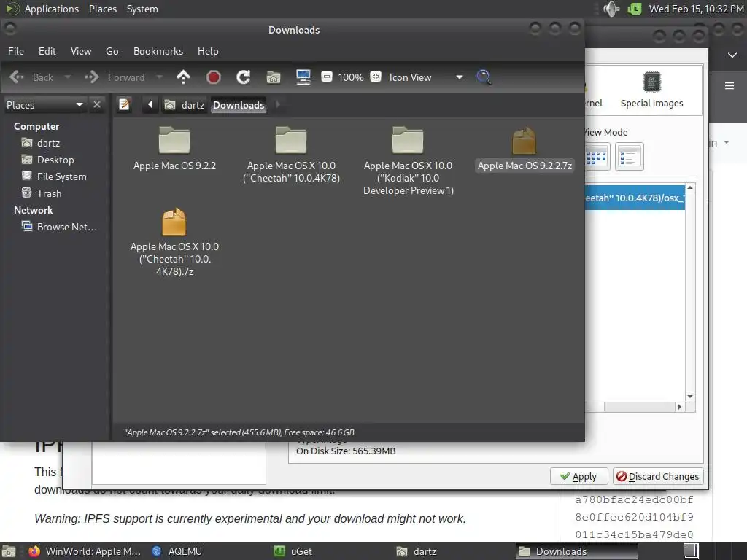Open the search magnifier icon
The width and height of the screenshot is (747, 560).
tap(484, 77)
